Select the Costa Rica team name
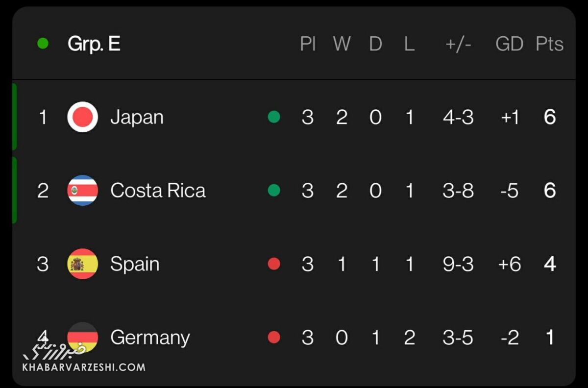The width and height of the screenshot is (588, 388). 158,191
